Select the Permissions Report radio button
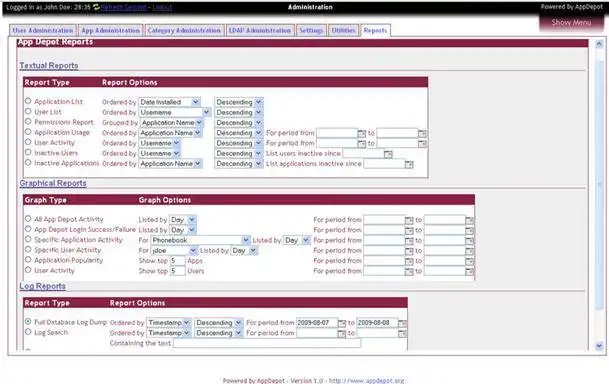The width and height of the screenshot is (609, 384). tap(28, 122)
